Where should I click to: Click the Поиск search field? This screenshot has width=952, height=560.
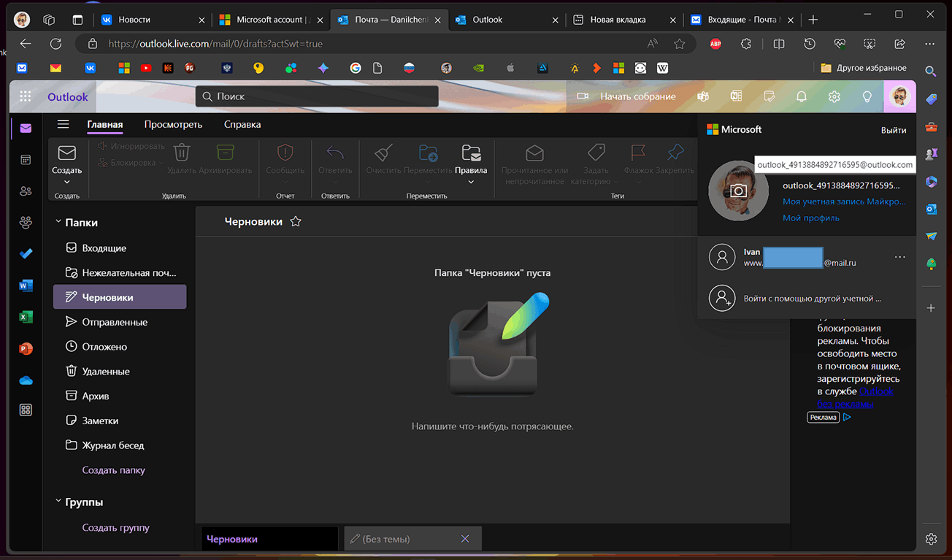(x=318, y=96)
